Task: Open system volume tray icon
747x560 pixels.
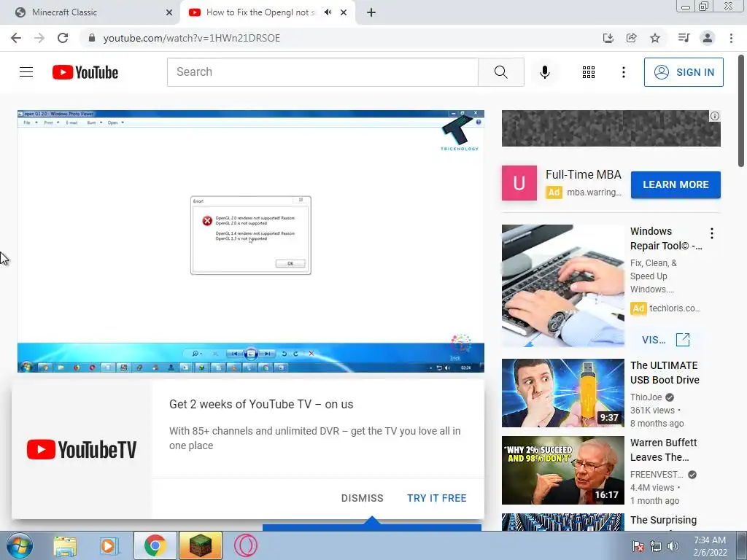Action: (x=673, y=546)
